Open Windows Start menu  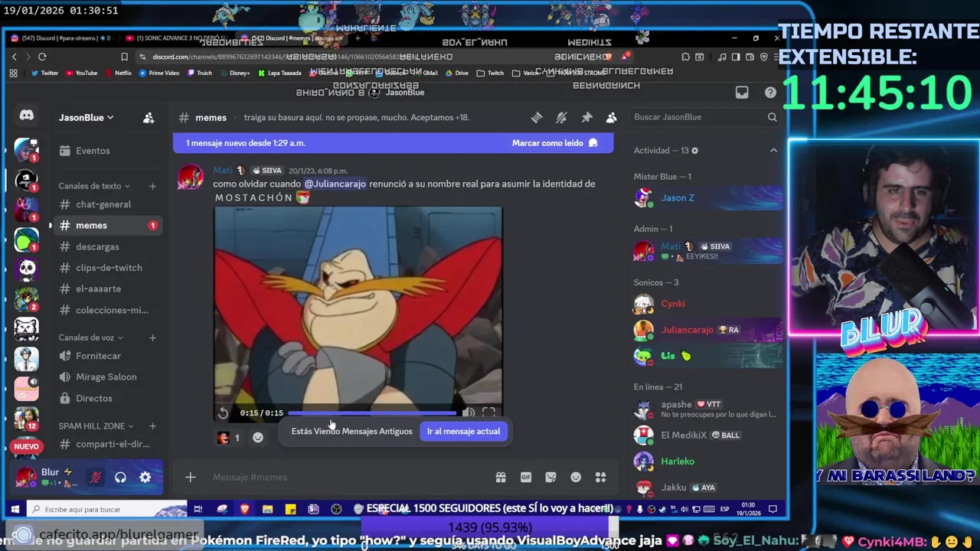[x=15, y=509]
